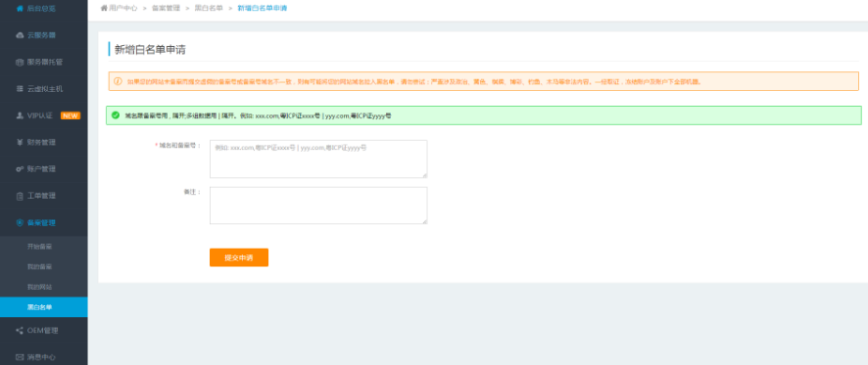This screenshot has width=868, height=365.
Task: Click the 备注 field label
Action: [x=192, y=192]
